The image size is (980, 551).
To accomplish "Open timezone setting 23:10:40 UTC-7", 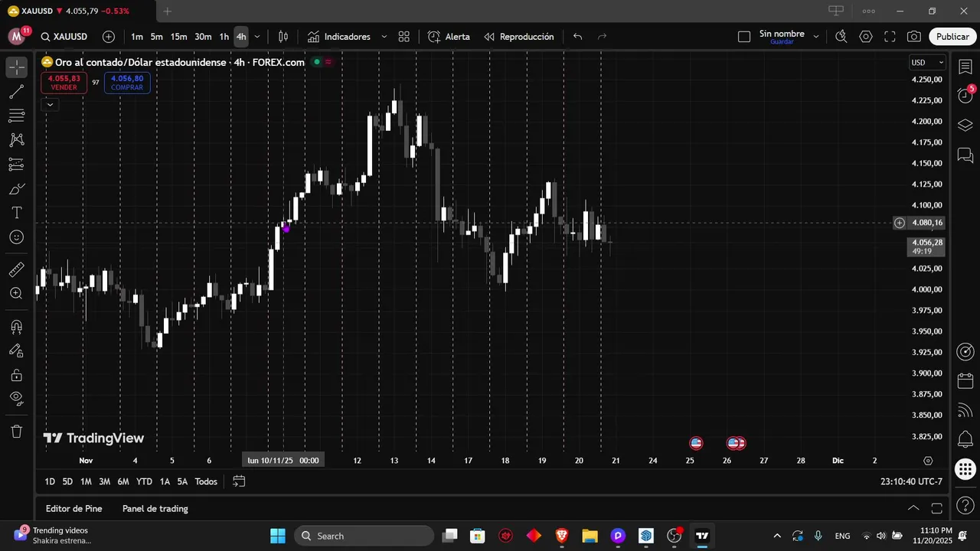I will 911,481.
